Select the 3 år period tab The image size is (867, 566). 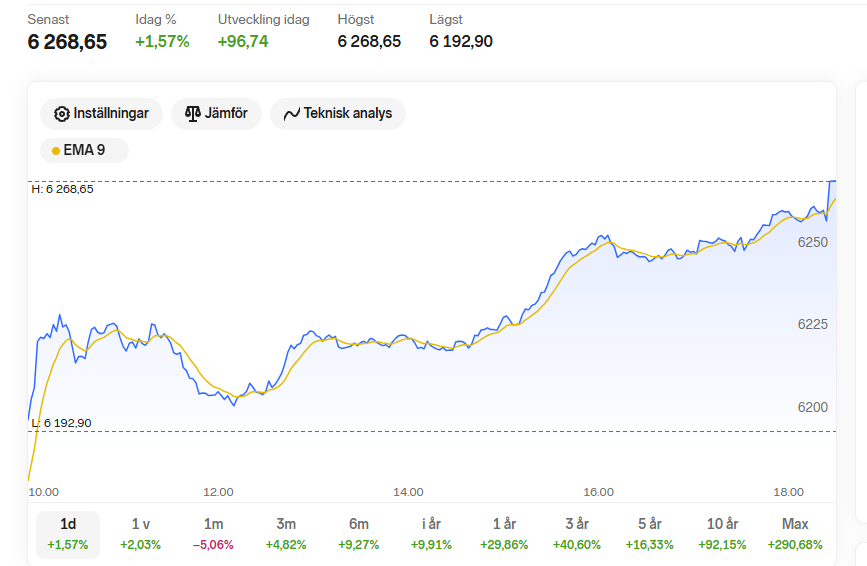pyautogui.click(x=577, y=534)
